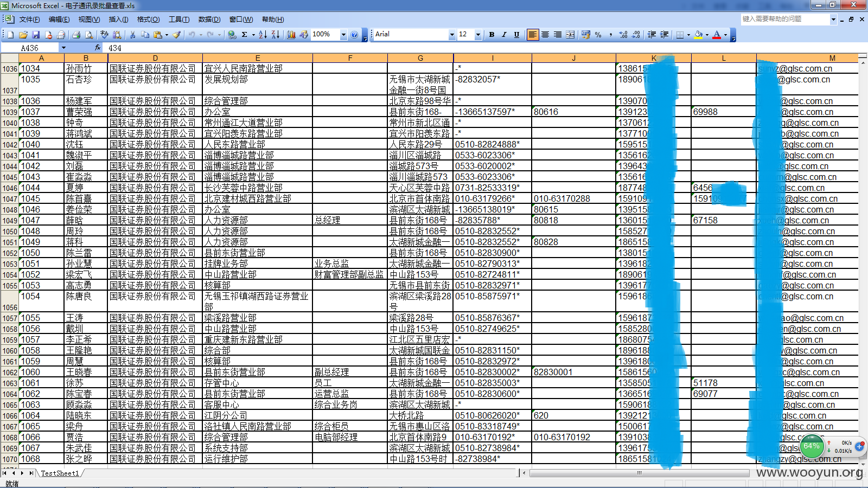Expand the Name Box dropdown arrow
Viewport: 868px width, 488px height.
(63, 48)
